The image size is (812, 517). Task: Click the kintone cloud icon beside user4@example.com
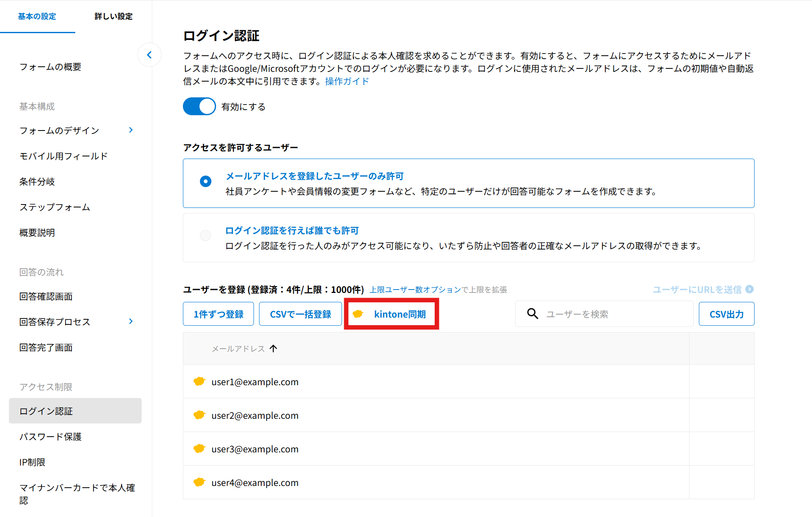pyautogui.click(x=199, y=482)
